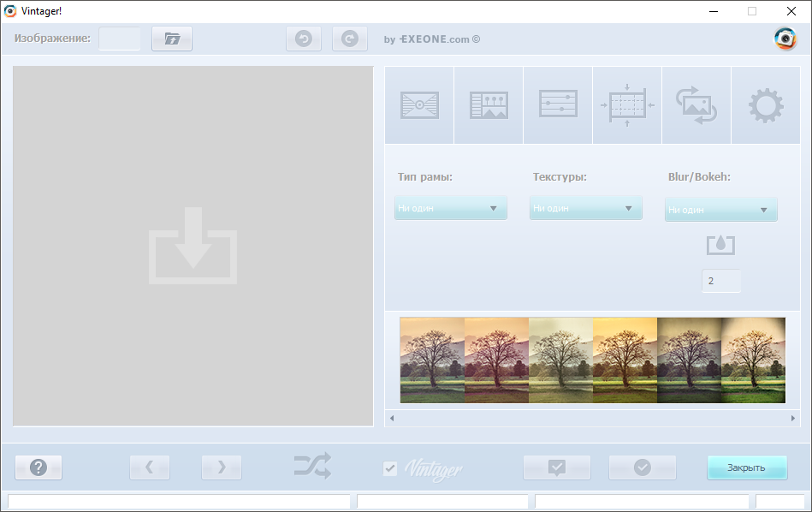812x512 pixels.
Task: Select the third faded preset thumbnail
Action: (560, 360)
